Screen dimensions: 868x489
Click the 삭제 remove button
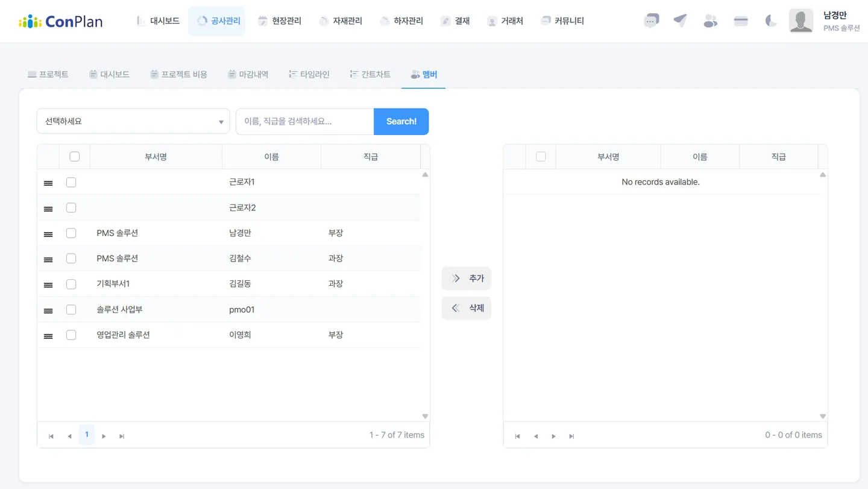coord(467,308)
